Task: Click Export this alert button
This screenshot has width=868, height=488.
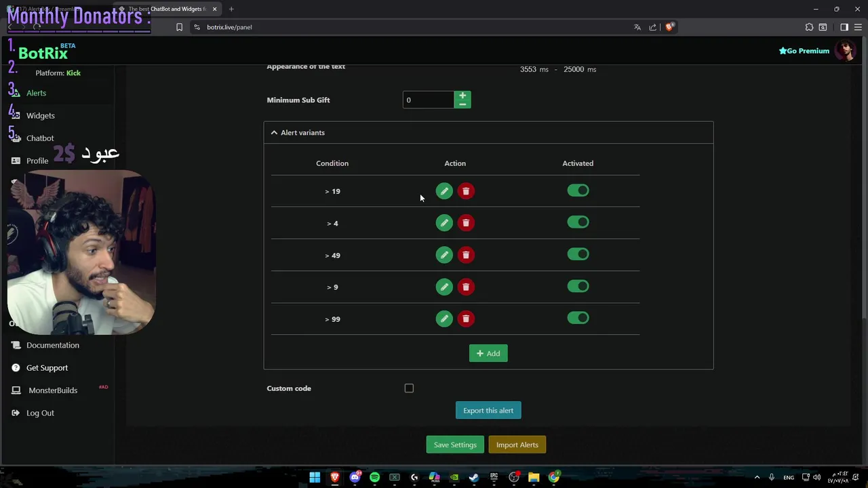Action: point(488,410)
